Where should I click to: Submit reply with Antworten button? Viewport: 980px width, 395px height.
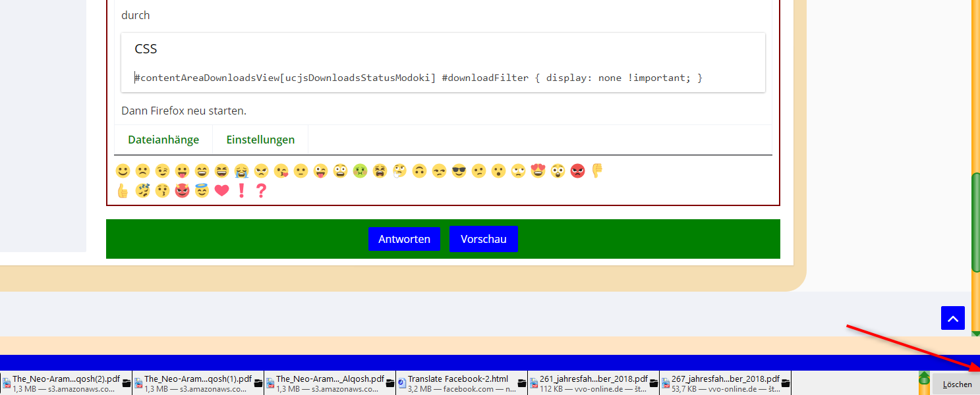(404, 239)
